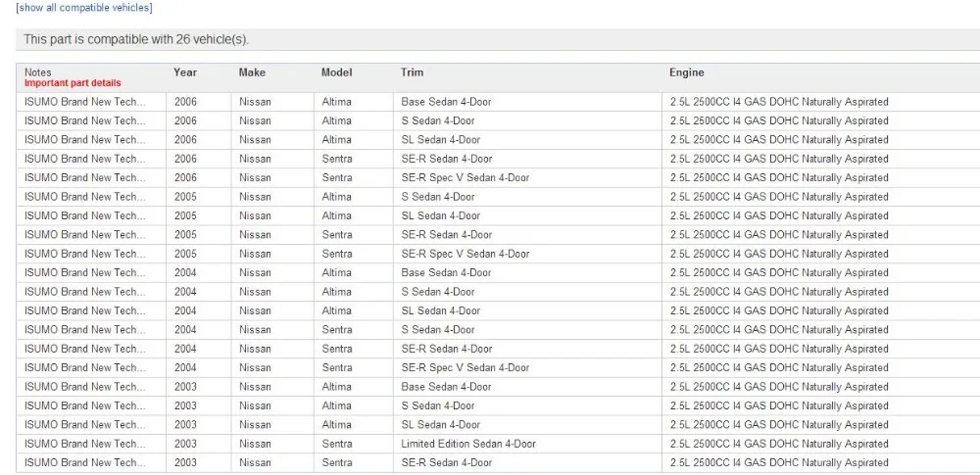Select 'SL Sedan 4-Door' trim in 2006 Altima row

(x=441, y=139)
